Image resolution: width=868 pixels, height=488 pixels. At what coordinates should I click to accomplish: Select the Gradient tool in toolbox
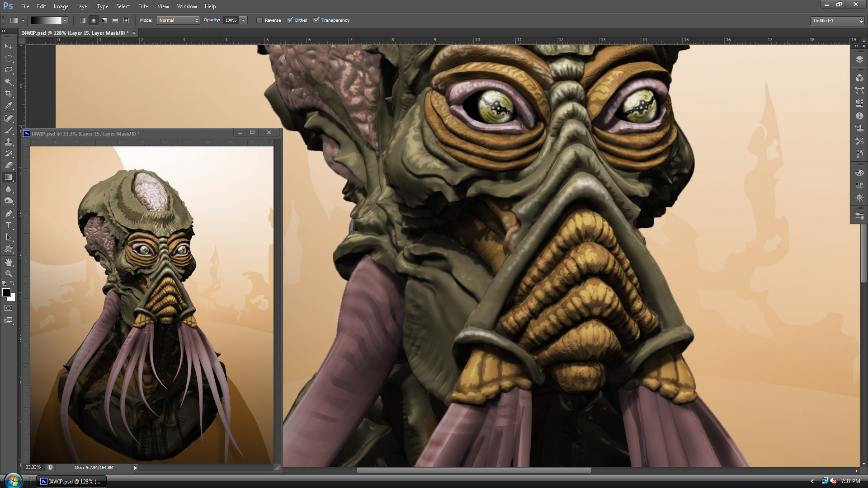point(9,177)
